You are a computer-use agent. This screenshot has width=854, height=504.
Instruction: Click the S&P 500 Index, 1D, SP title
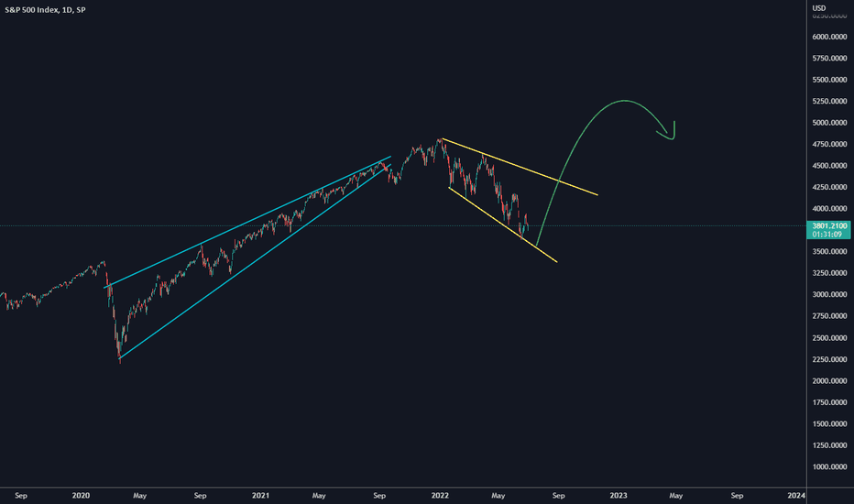(x=45, y=10)
